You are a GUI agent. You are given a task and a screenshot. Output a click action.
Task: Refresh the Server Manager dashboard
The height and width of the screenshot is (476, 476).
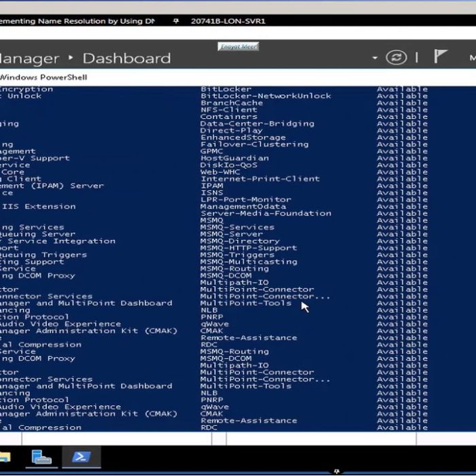point(396,57)
